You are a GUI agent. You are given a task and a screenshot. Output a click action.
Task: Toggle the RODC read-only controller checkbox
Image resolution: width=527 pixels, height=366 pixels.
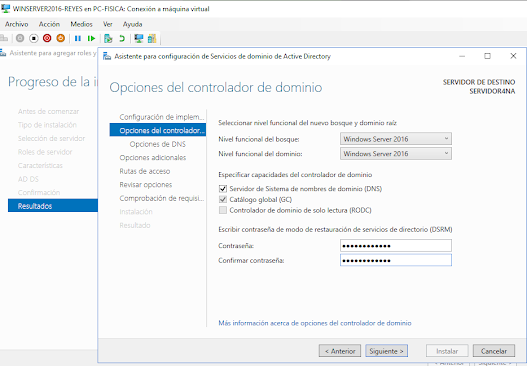click(223, 210)
